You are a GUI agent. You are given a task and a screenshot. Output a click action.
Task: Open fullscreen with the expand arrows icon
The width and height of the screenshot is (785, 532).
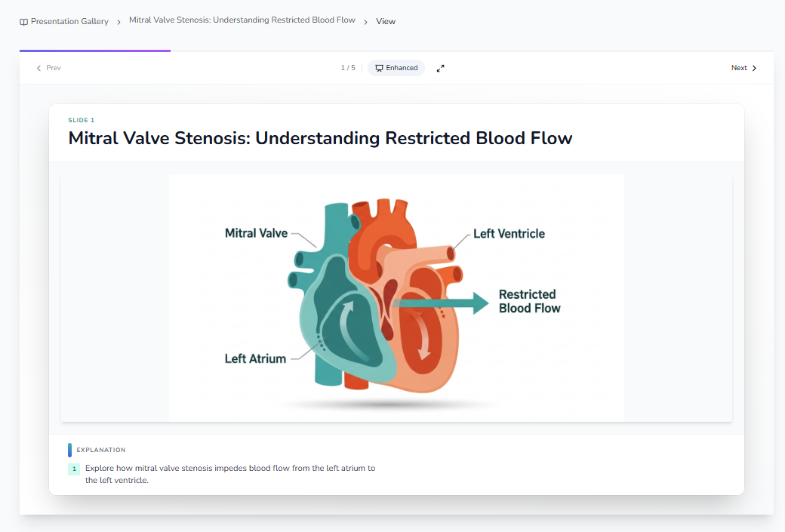point(441,68)
